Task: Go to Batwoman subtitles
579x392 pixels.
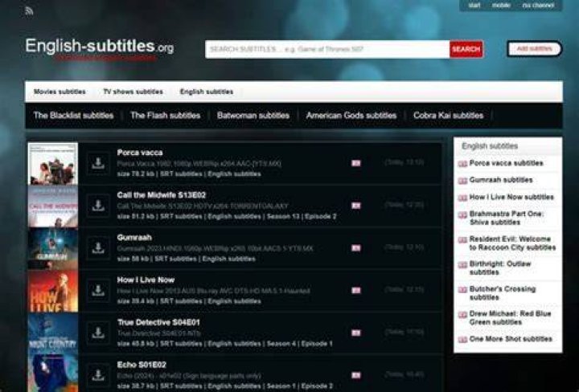Action: coord(253,116)
